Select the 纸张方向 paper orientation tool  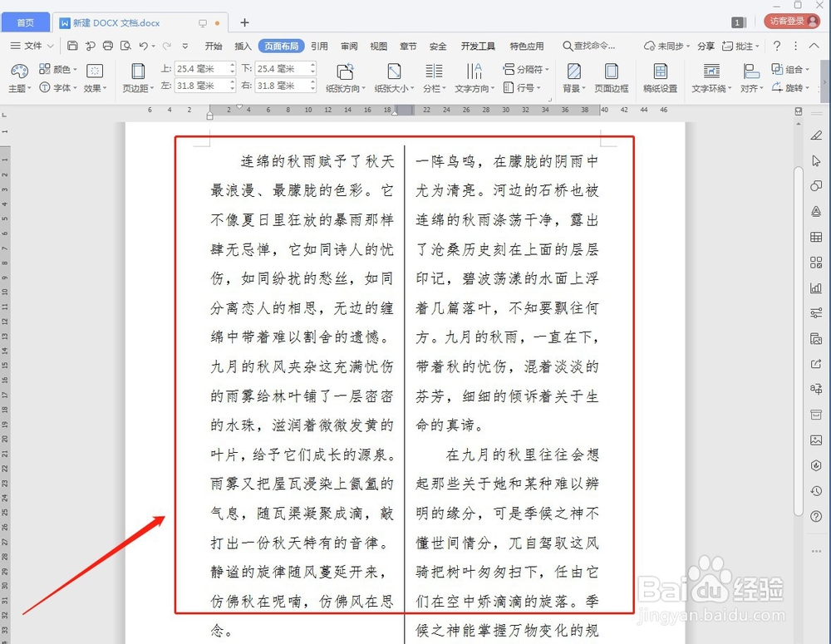tap(347, 79)
